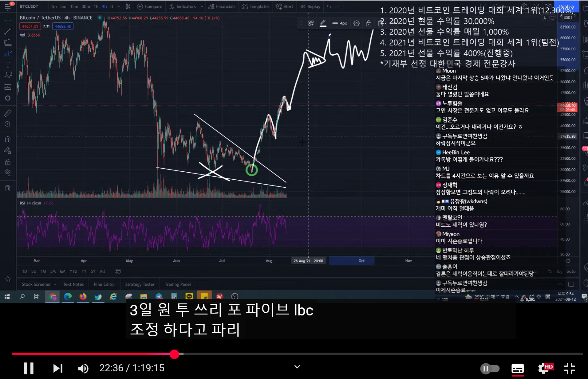Activate the zoom in tool
The height and width of the screenshot is (379, 588).
[8, 124]
